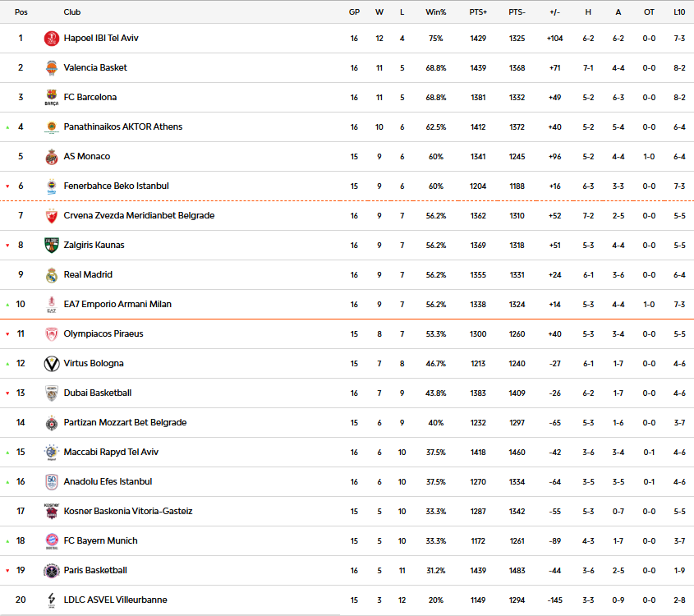Click the Real Madrid crest icon

tap(52, 275)
